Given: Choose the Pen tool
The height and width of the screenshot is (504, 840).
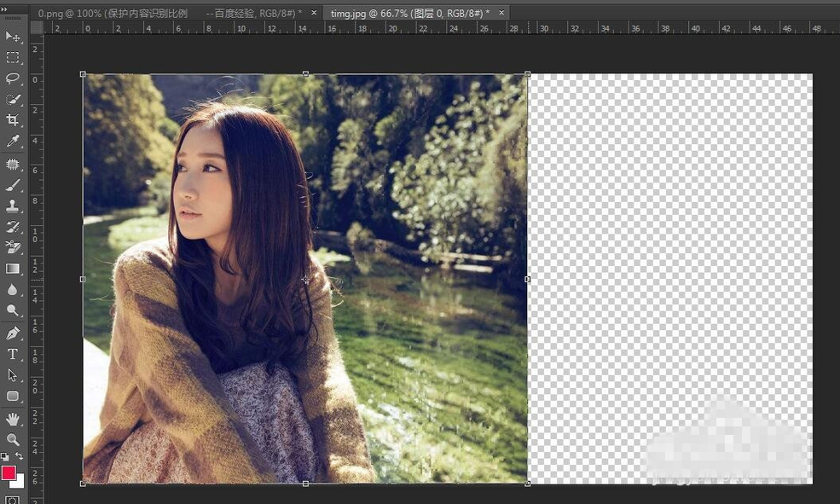Looking at the screenshot, I should [13, 333].
